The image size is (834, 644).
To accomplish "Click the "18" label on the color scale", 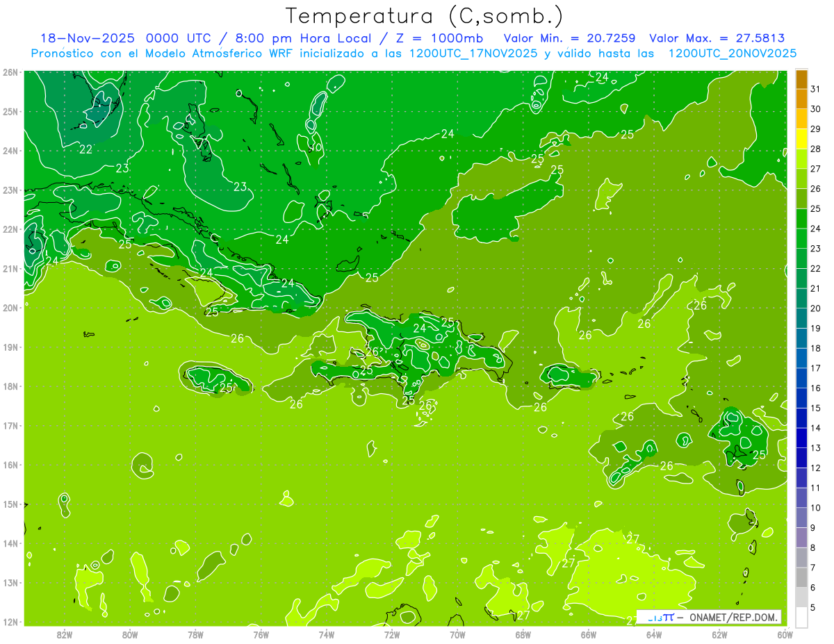I will point(815,348).
